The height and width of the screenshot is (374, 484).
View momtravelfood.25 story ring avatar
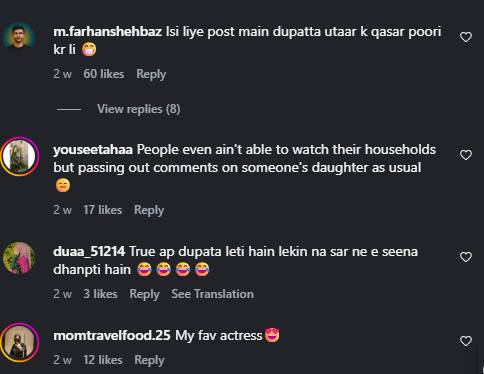pos(20,342)
